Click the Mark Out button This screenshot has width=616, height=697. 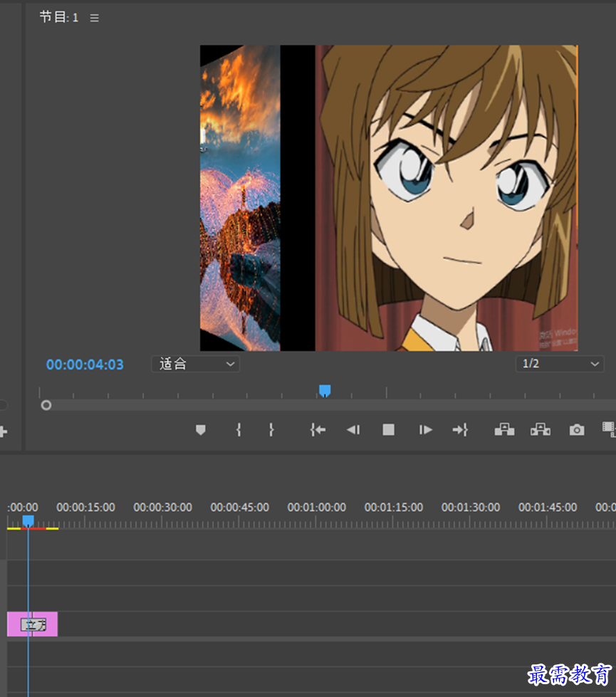click(x=271, y=430)
